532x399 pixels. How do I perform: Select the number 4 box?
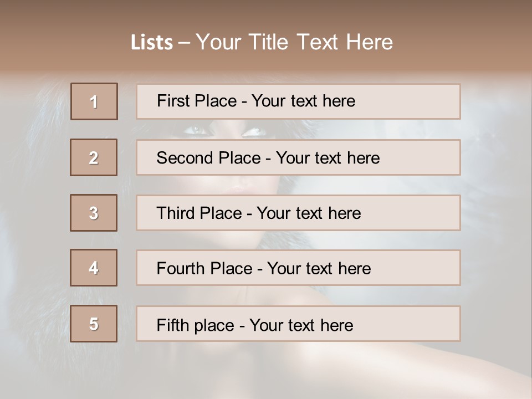pos(94,268)
